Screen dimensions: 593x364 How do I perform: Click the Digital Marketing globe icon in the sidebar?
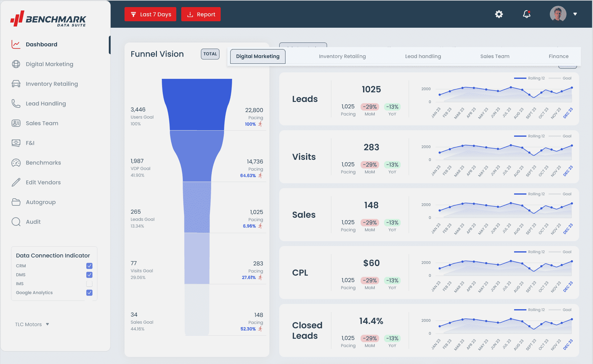[16, 64]
